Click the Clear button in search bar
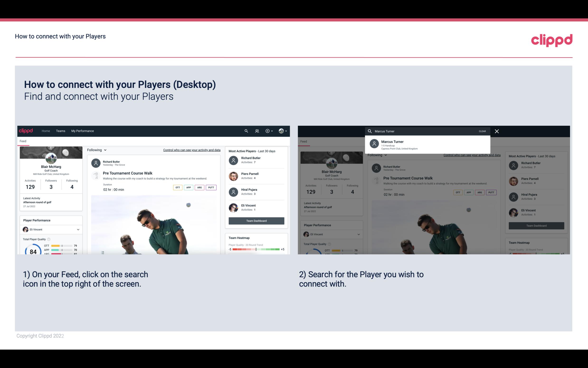The image size is (588, 368). coord(482,131)
